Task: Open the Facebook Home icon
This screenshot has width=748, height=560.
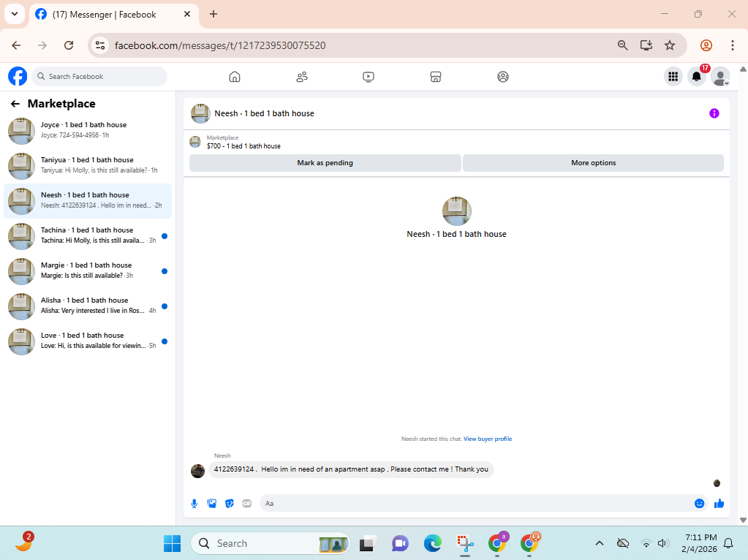Action: pyautogui.click(x=235, y=77)
